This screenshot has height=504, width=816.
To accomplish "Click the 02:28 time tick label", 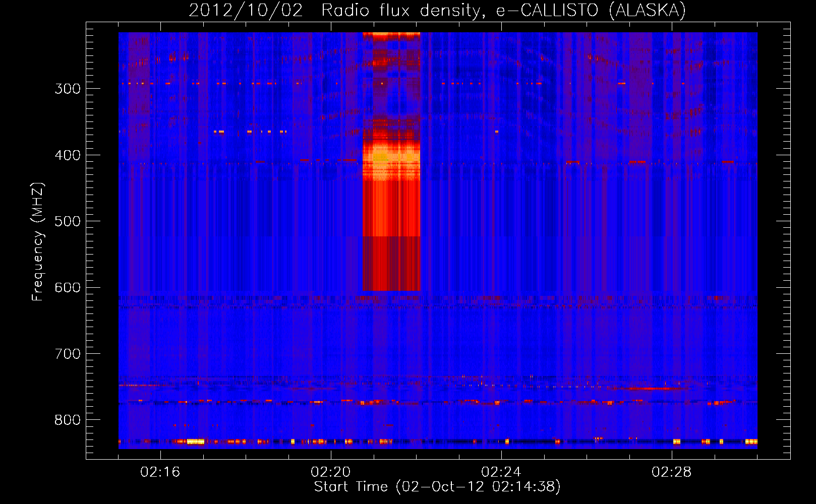I will (x=672, y=472).
